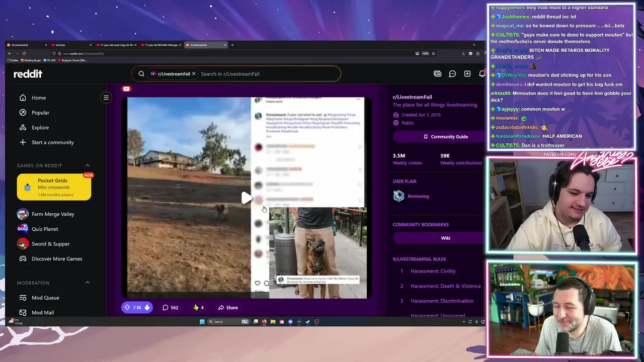
Task: Bookmark this page with the star icon
Action: [433, 53]
